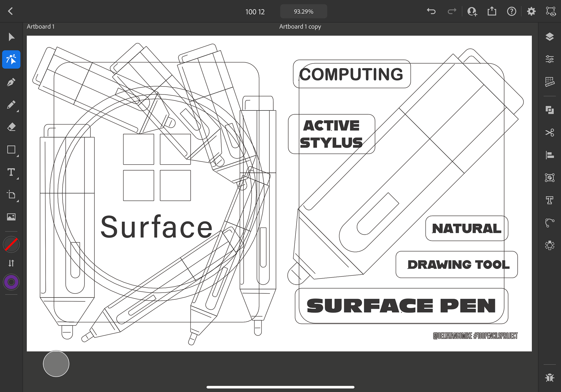Open the Type properties panel

(x=550, y=200)
